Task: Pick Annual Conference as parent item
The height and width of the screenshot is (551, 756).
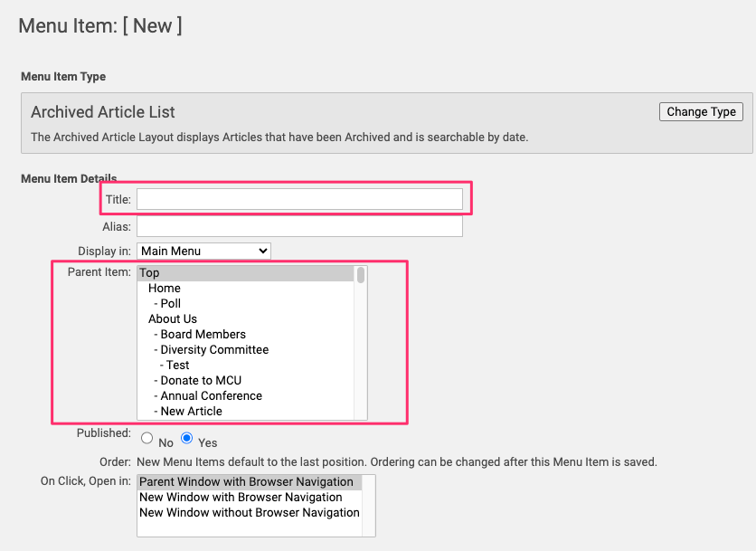Action: (211, 396)
